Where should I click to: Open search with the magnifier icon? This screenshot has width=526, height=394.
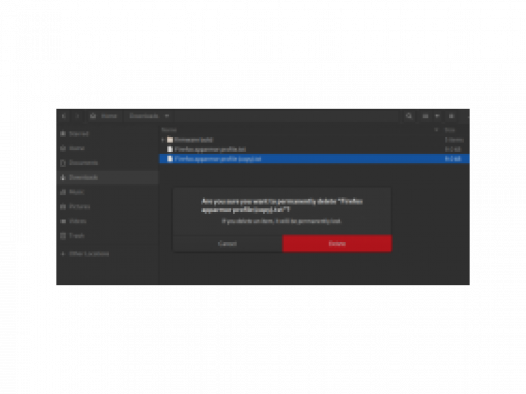coord(409,116)
